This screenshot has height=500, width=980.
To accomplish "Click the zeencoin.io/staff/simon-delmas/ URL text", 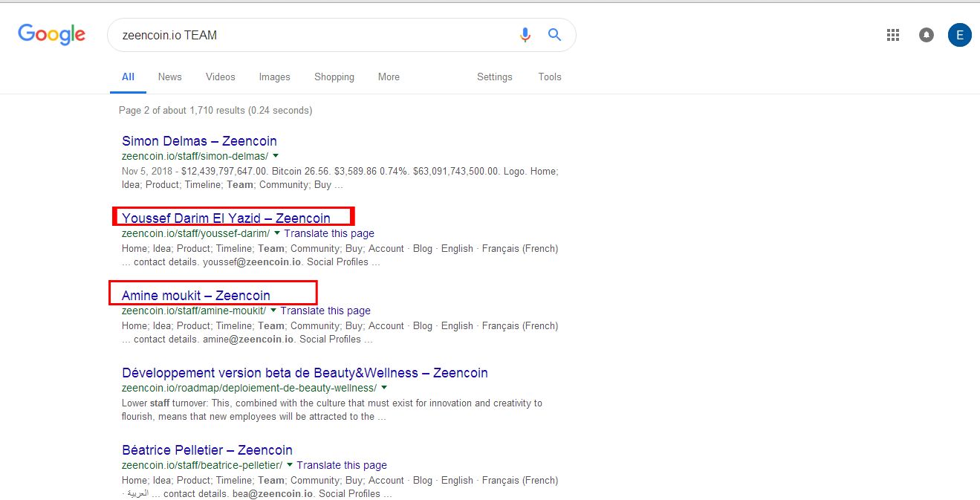I will (195, 156).
